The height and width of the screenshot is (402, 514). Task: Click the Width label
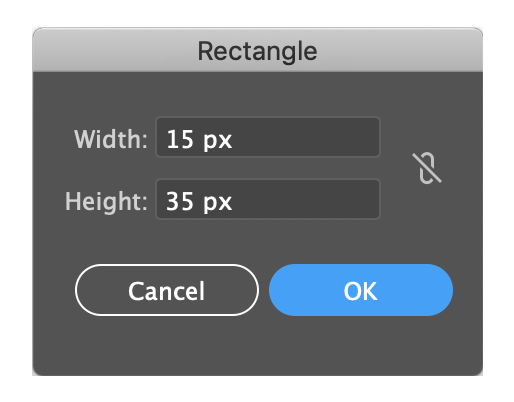click(x=111, y=139)
